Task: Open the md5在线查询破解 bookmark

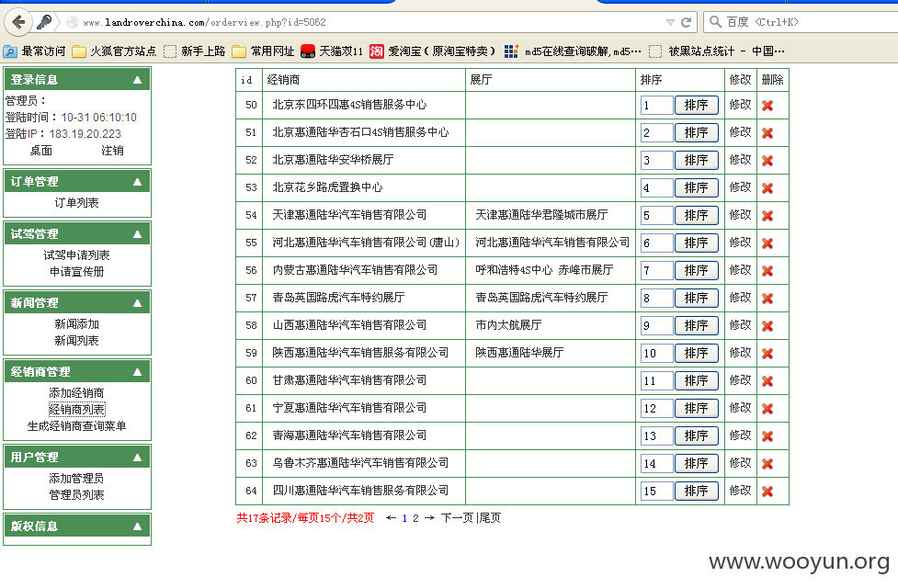Action: [x=573, y=51]
